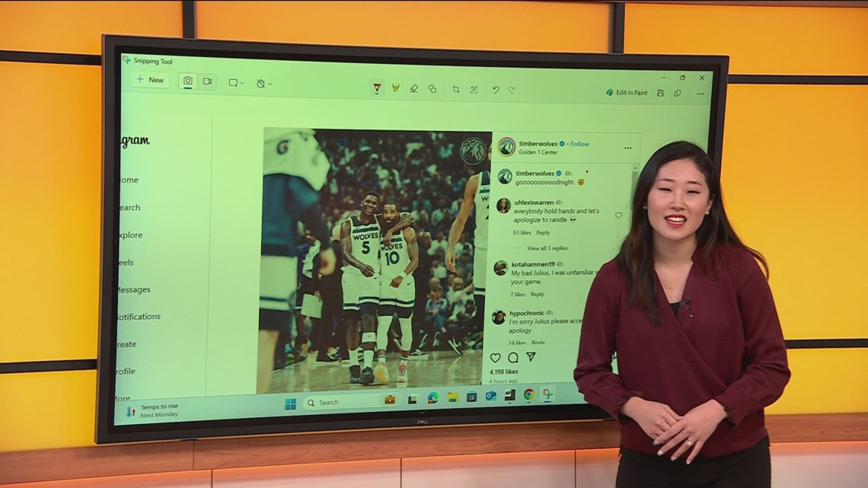Select the red pen tool
This screenshot has height=488, width=868.
click(x=376, y=88)
